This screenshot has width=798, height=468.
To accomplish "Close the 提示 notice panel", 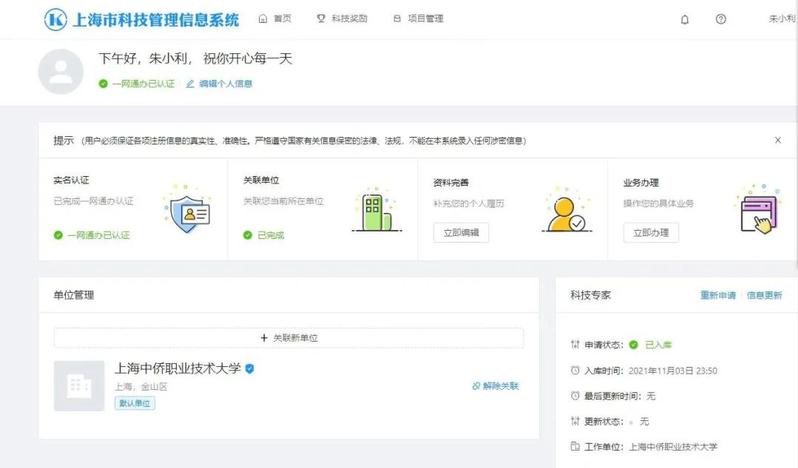I will pos(777,140).
